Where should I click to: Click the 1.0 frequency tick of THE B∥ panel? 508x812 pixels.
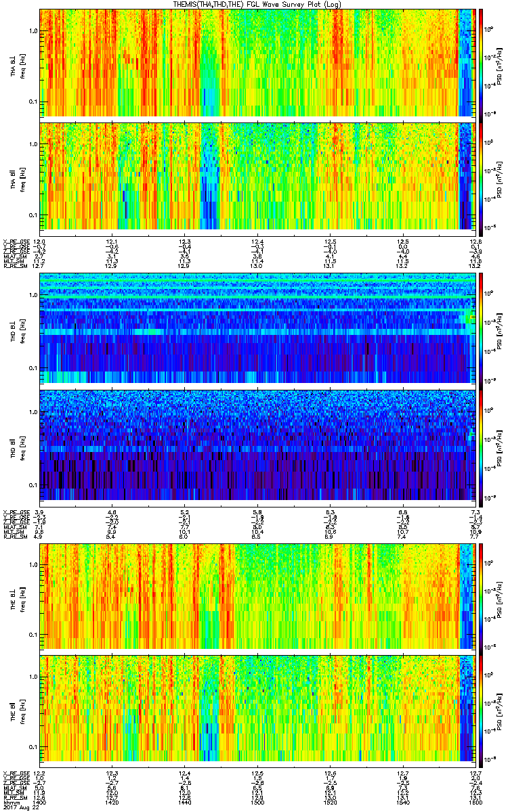(x=34, y=676)
